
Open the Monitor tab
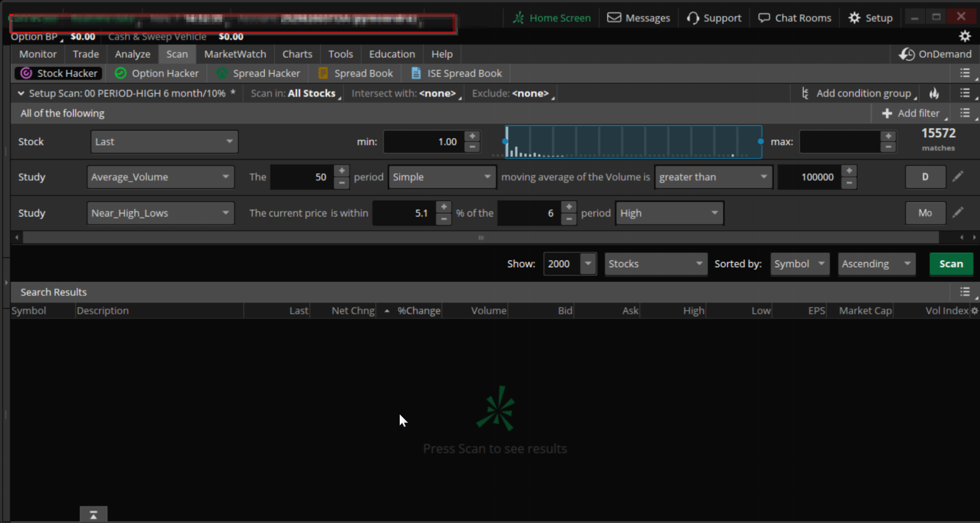(x=38, y=54)
